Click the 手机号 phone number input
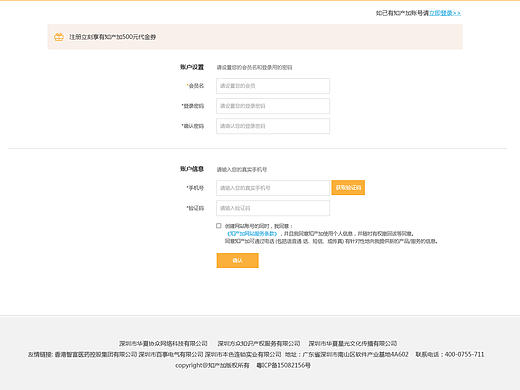Screen dimensions: 520x390 tap(273, 188)
